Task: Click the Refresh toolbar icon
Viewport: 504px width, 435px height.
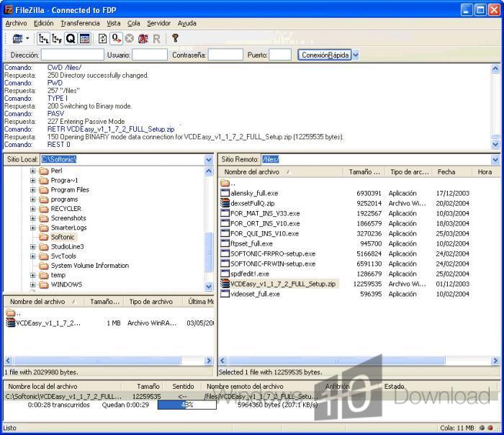Action: 102,39
